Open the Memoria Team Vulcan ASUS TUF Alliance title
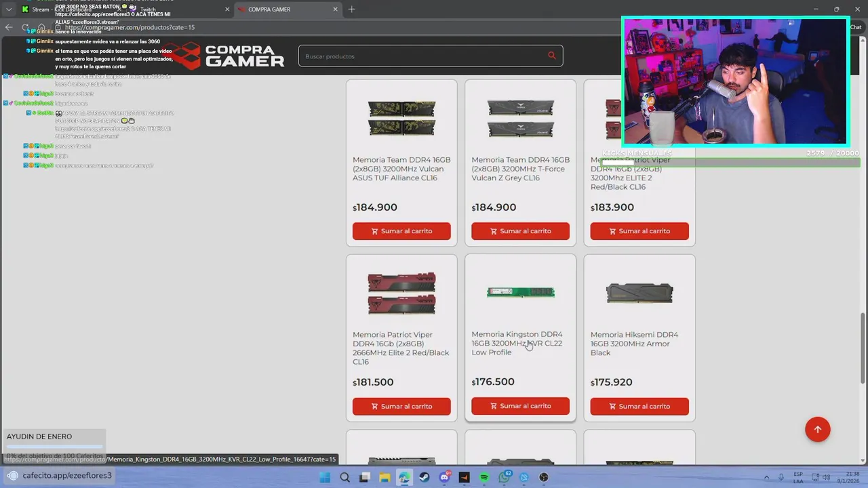Image resolution: width=868 pixels, height=488 pixels. [x=401, y=169]
